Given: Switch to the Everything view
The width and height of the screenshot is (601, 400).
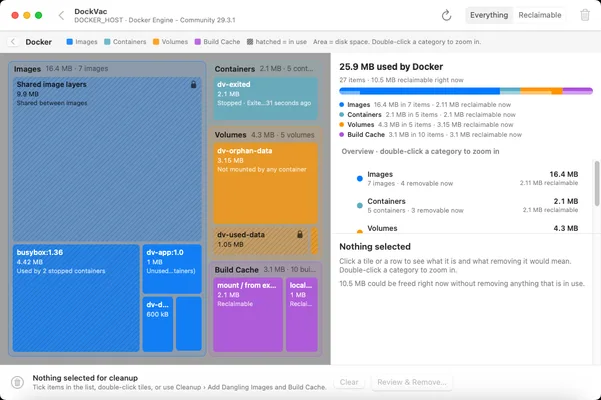Looking at the screenshot, I should [x=489, y=15].
